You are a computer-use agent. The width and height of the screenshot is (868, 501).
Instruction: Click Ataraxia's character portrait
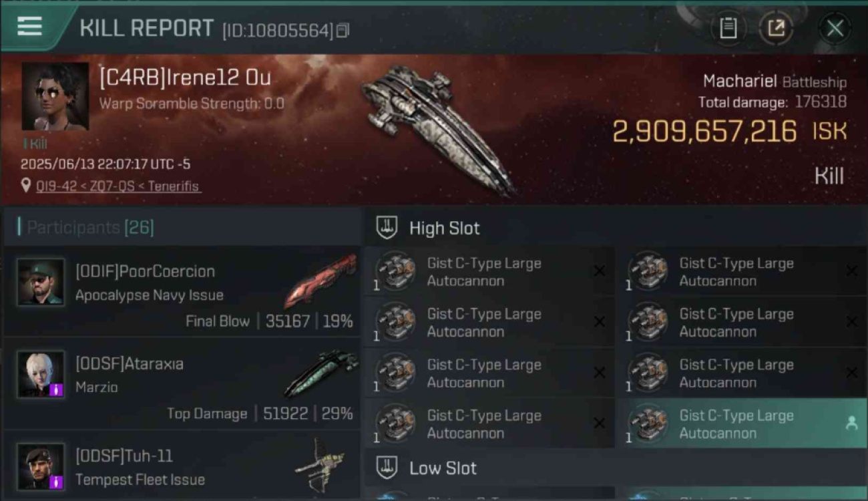coord(41,374)
